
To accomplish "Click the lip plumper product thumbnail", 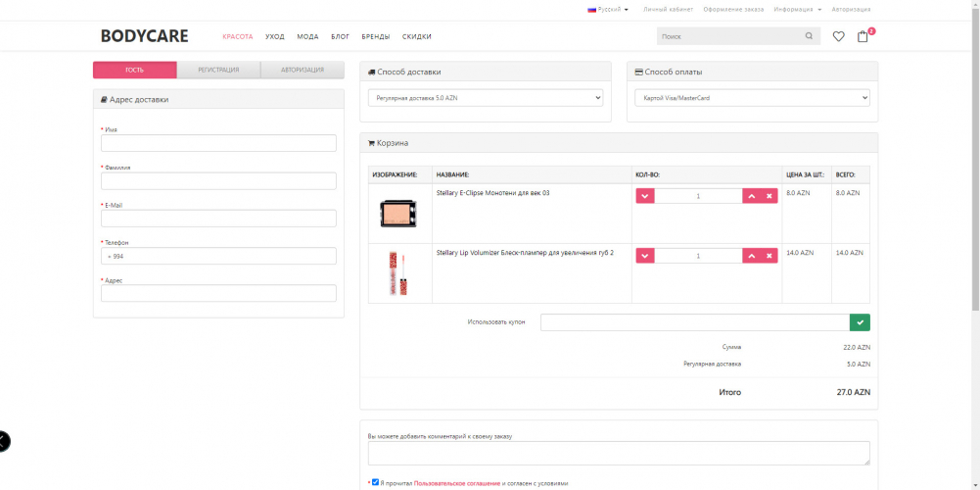I will pyautogui.click(x=398, y=272).
